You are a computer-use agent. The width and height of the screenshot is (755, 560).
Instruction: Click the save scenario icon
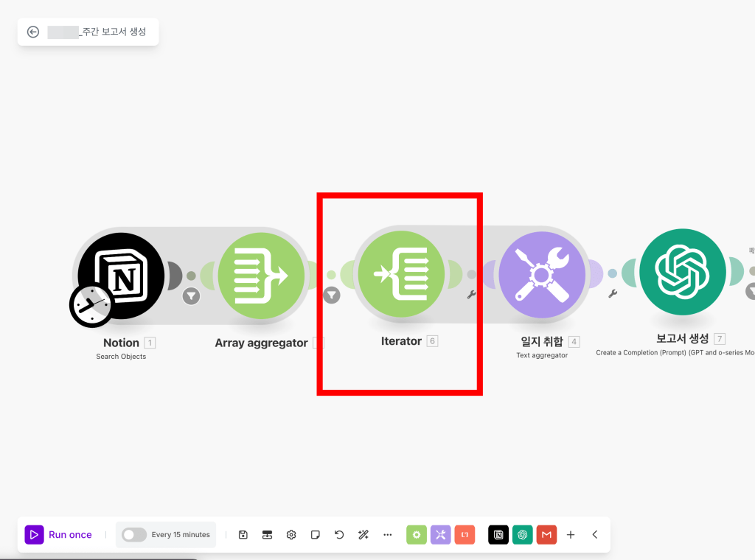point(243,534)
